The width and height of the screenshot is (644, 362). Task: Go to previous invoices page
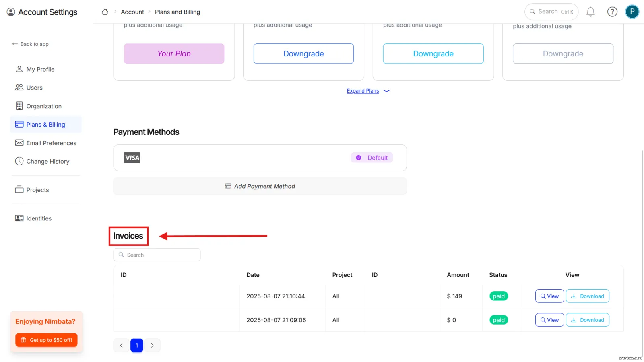click(x=121, y=345)
